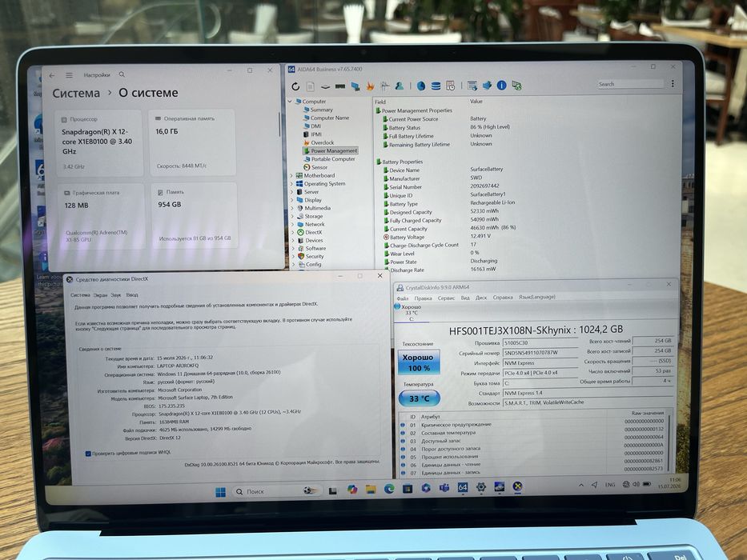Open the Copilot icon on the taskbar

(352, 490)
